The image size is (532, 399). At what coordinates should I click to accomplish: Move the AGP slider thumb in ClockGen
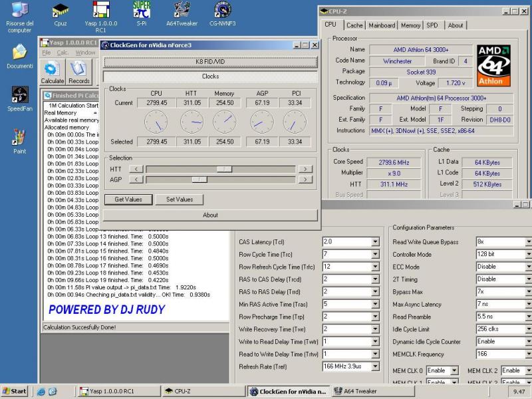coord(199,180)
